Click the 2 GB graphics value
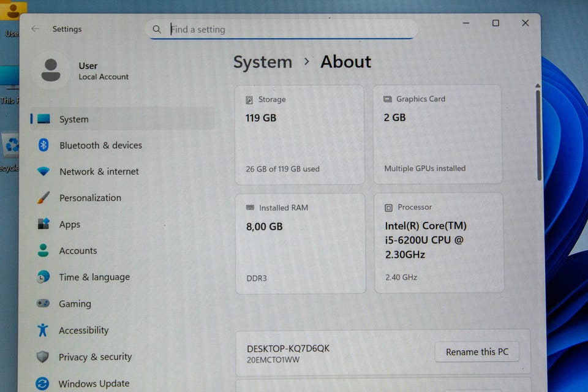Viewport: 588px width, 392px height. click(394, 118)
